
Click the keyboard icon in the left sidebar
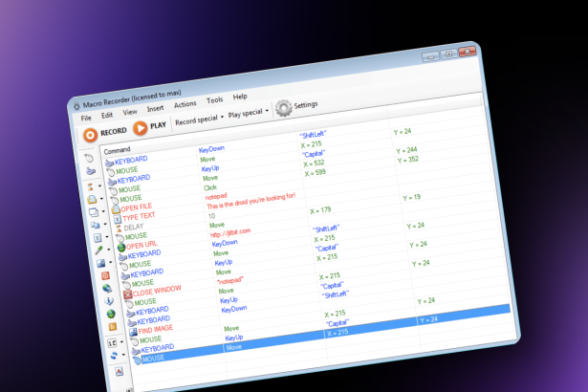91,171
